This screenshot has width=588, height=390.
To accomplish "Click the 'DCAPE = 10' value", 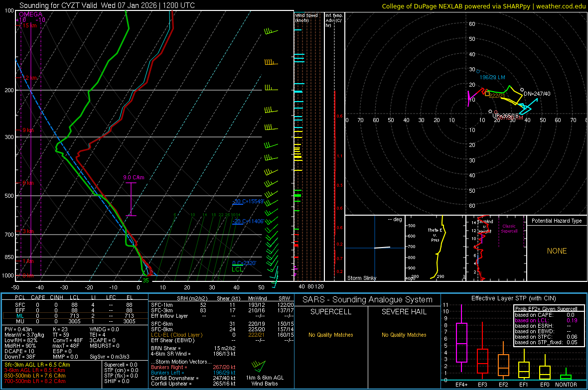I will (19, 351).
